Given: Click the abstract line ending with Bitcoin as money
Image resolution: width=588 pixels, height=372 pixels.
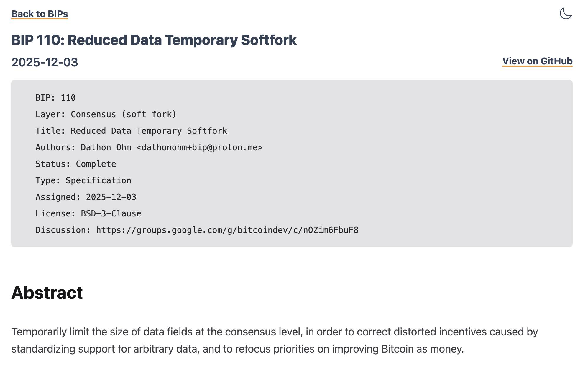Looking at the screenshot, I should pyautogui.click(x=237, y=349).
